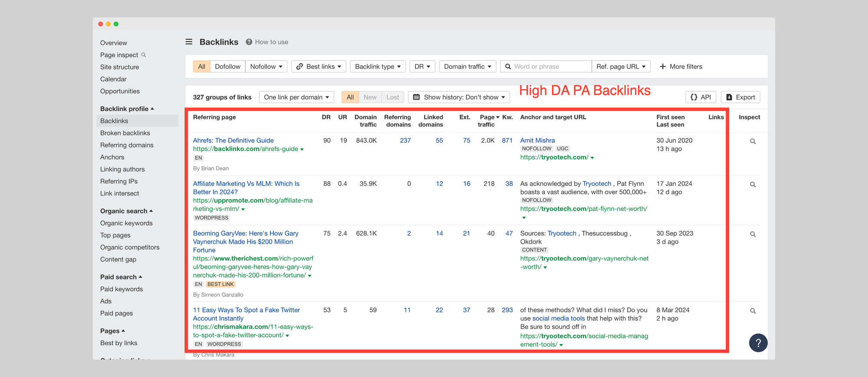Go to Referring domains in sidebar
Screen dimensions: 868x377
click(x=127, y=145)
